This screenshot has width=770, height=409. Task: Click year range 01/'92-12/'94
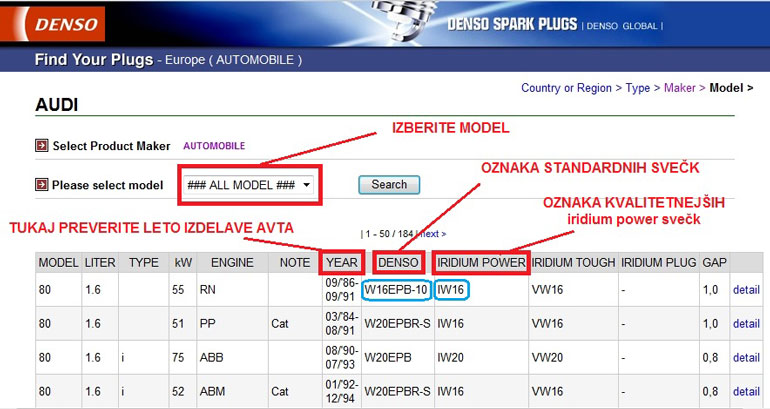coord(341,391)
